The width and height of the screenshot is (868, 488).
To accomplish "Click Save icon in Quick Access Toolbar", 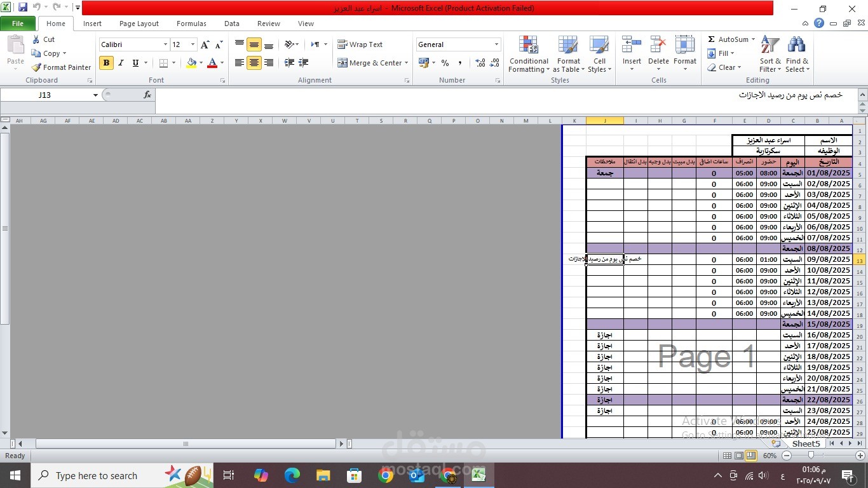I will 23,8.
